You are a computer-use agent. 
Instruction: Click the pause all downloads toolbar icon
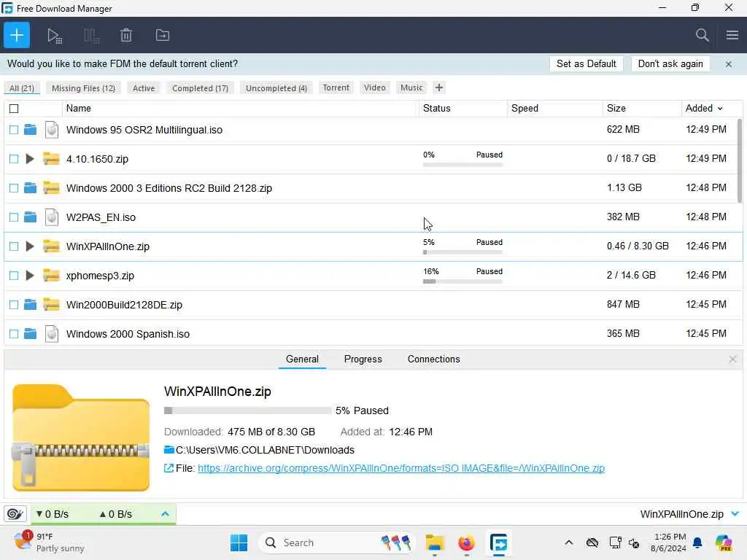pos(90,36)
